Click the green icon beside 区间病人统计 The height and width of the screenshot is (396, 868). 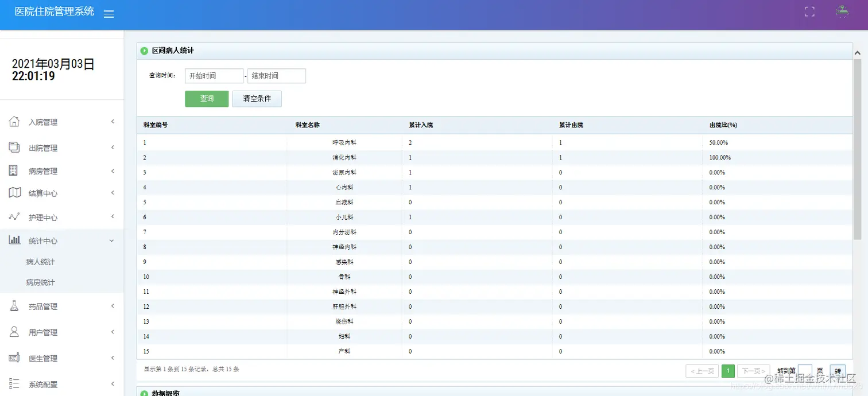coord(144,51)
